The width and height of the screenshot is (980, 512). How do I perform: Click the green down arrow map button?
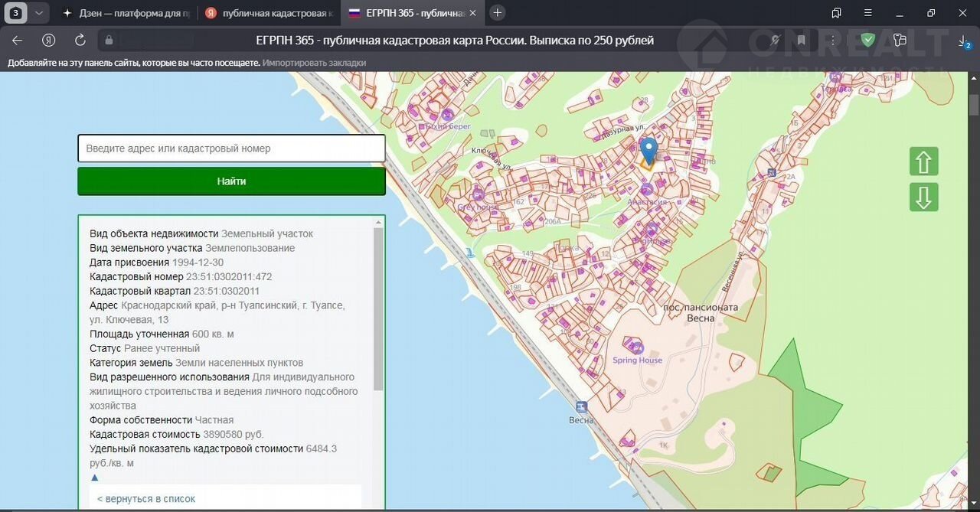point(923,197)
